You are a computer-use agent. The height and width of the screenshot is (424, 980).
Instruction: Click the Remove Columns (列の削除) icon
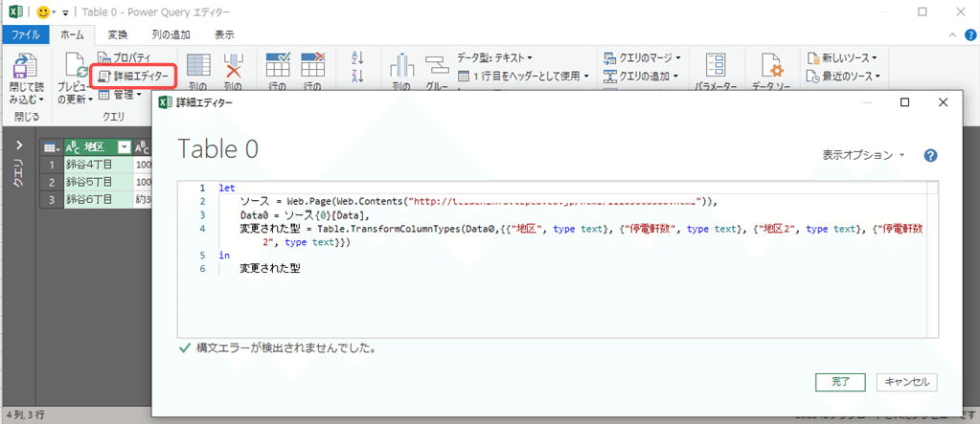233,66
